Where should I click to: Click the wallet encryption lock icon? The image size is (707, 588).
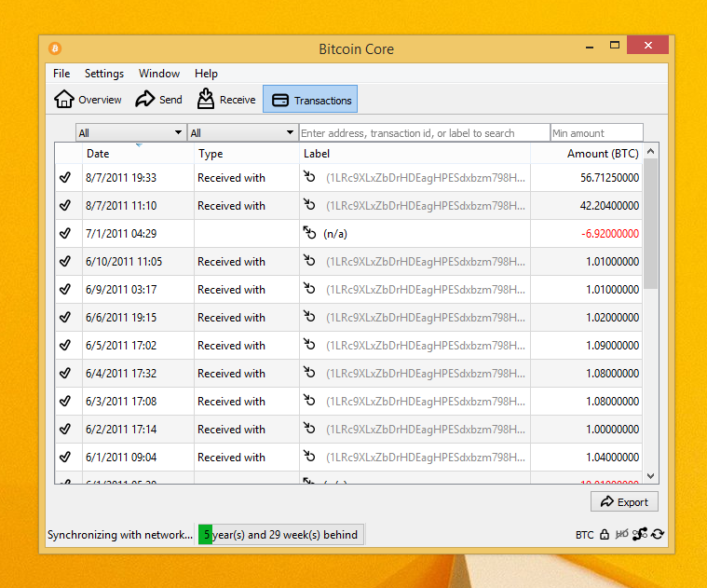click(x=605, y=534)
